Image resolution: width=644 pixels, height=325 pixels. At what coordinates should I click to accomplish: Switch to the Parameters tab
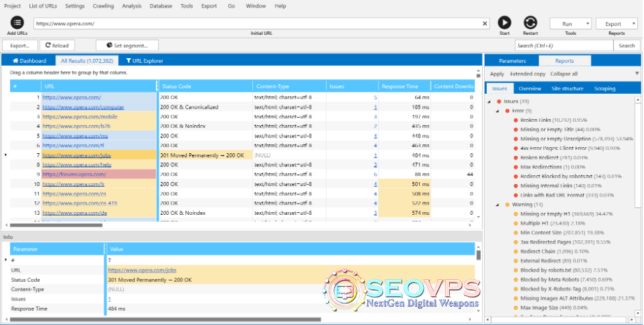click(512, 61)
